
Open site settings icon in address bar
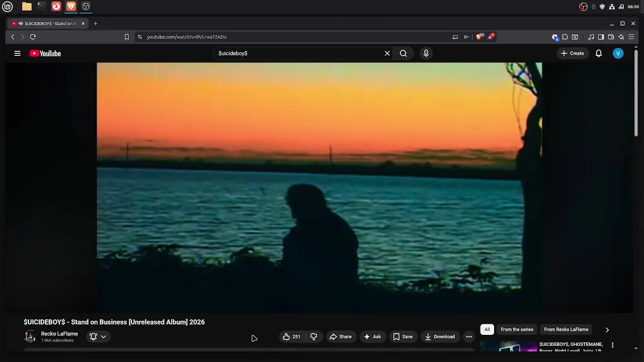click(x=140, y=37)
